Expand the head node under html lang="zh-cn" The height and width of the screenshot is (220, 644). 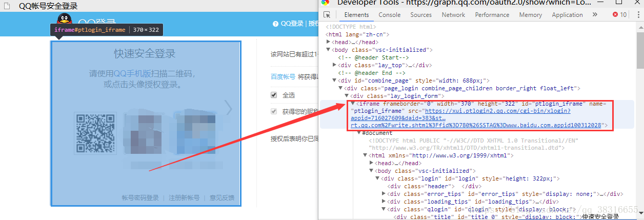coord(329,42)
